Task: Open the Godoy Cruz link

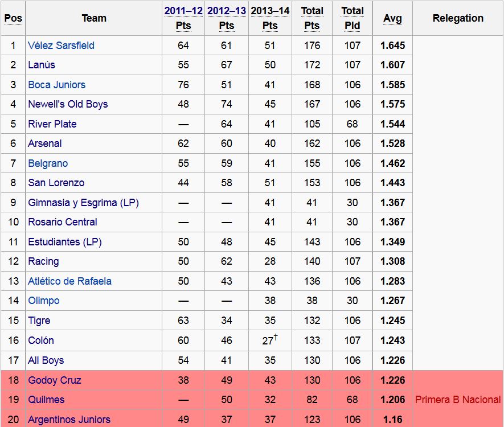Action: point(55,380)
